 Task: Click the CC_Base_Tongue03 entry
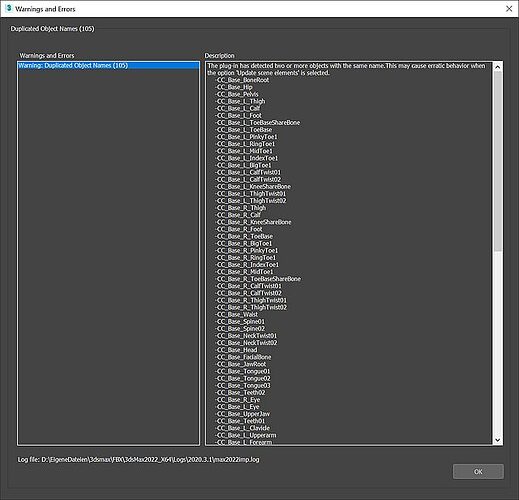243,386
